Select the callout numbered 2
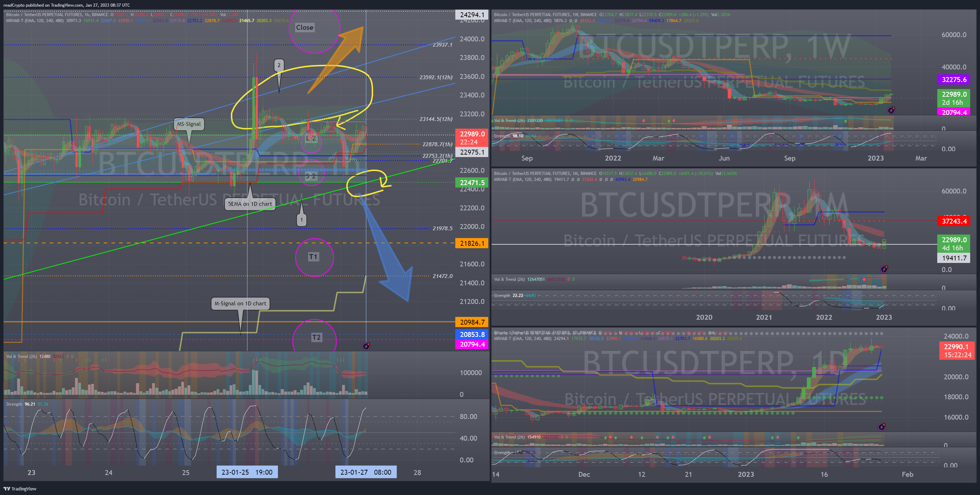 pyautogui.click(x=279, y=65)
